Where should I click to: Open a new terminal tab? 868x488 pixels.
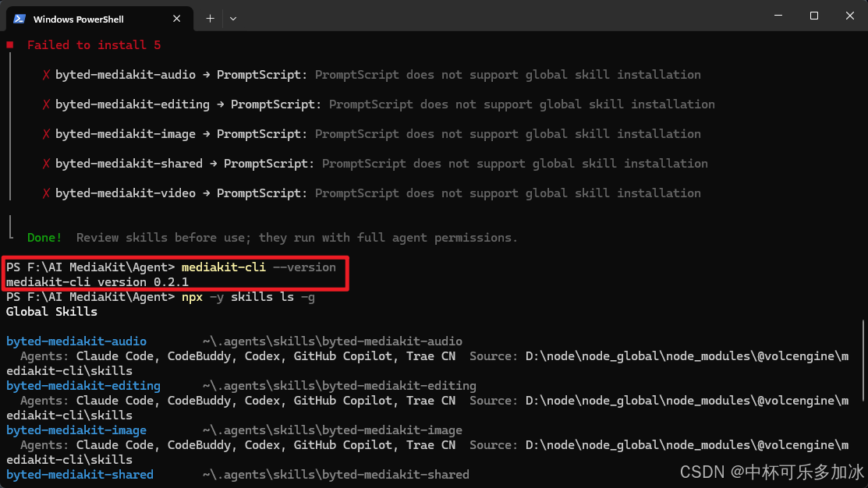tap(210, 19)
